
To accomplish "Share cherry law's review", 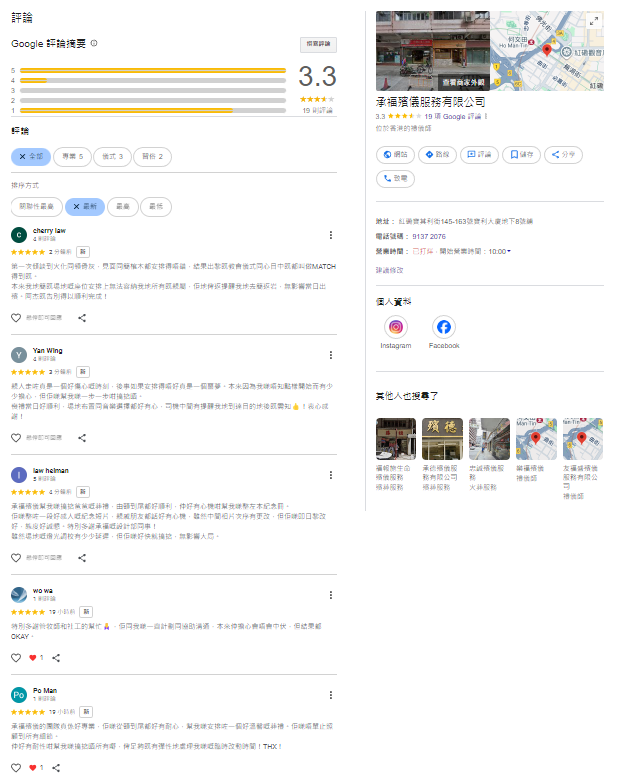I will pyautogui.click(x=82, y=318).
